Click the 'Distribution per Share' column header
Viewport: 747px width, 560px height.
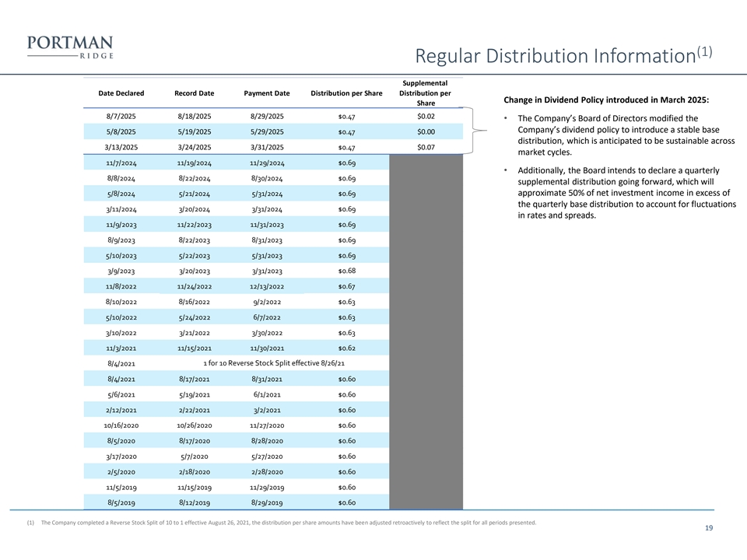tap(346, 93)
